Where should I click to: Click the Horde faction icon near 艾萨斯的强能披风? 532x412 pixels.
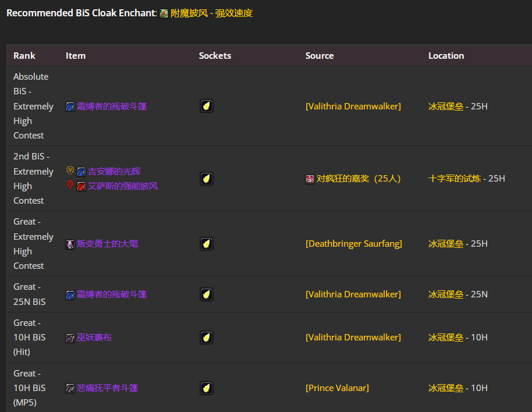[70, 185]
